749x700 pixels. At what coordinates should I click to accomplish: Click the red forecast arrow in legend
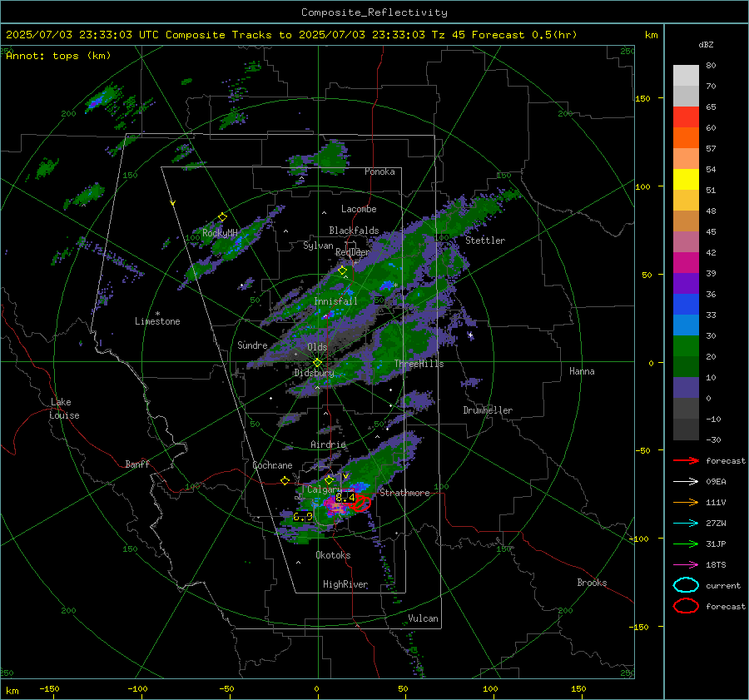coord(686,460)
